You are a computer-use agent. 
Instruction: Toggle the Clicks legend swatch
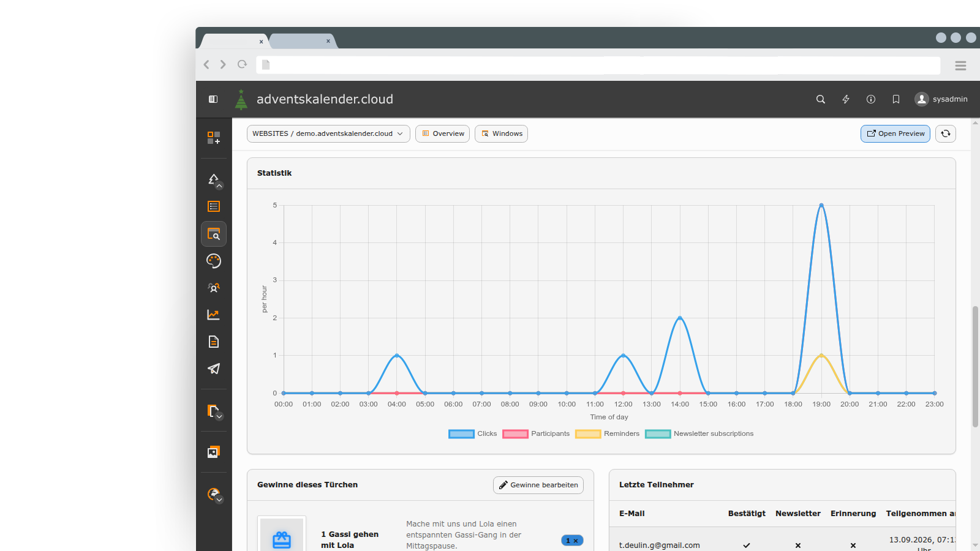point(461,434)
